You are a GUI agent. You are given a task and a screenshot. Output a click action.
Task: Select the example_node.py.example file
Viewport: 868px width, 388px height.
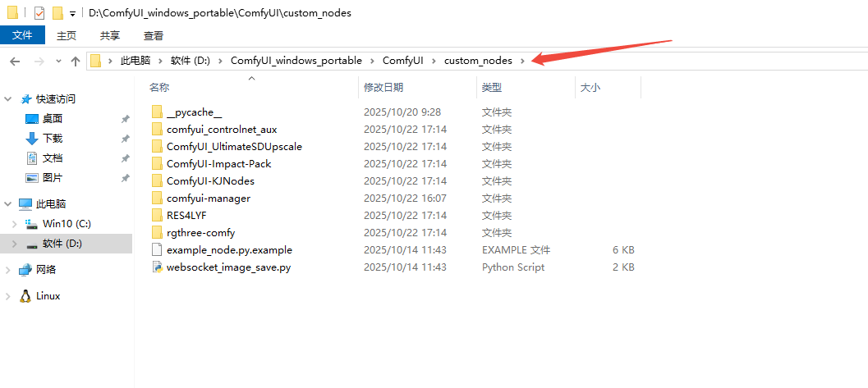pyautogui.click(x=229, y=250)
